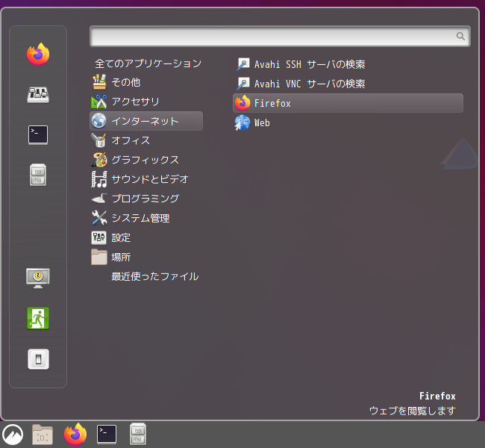The image size is (485, 448).
Task: Open the terminal icon in the favorites sidebar
Action: pos(38,134)
